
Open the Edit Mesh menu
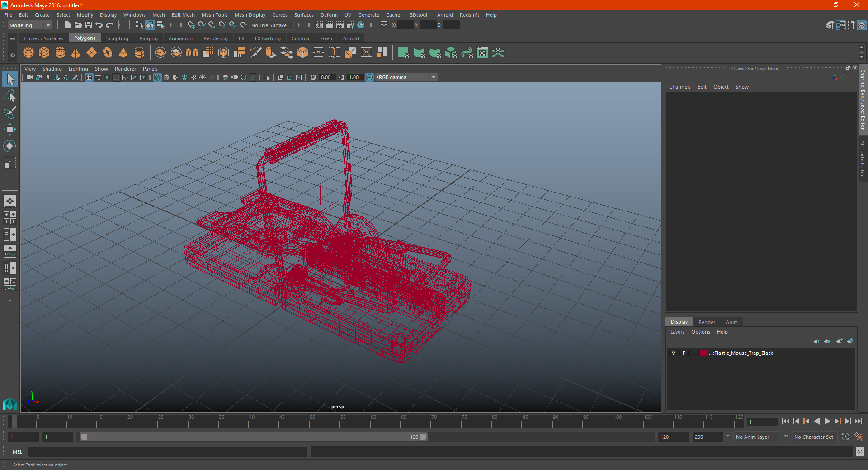pos(183,15)
